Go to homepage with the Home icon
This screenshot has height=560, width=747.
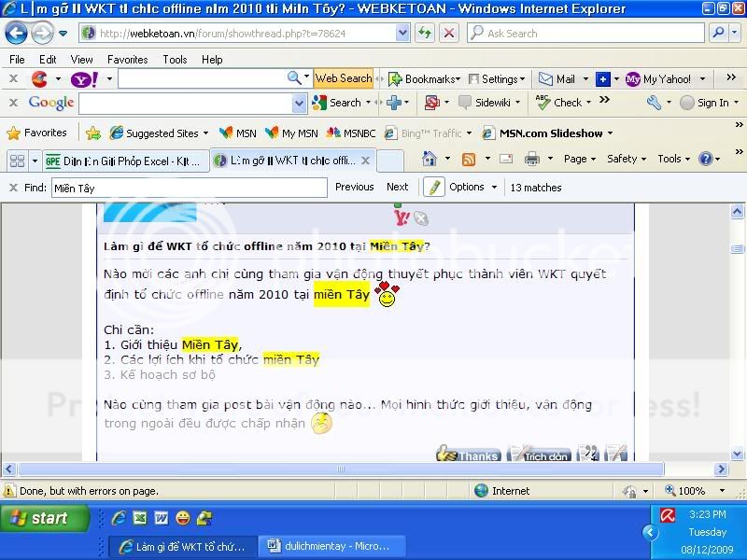pos(428,159)
